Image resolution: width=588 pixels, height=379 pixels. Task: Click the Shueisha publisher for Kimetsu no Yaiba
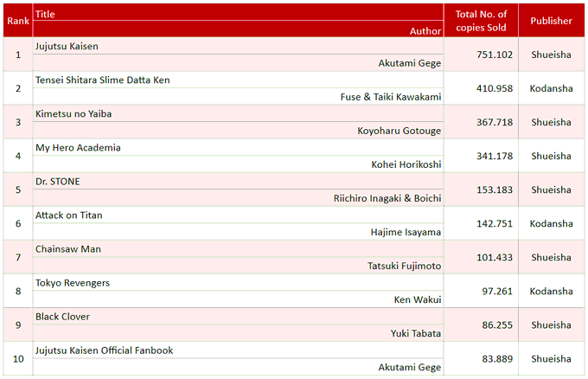pyautogui.click(x=552, y=122)
